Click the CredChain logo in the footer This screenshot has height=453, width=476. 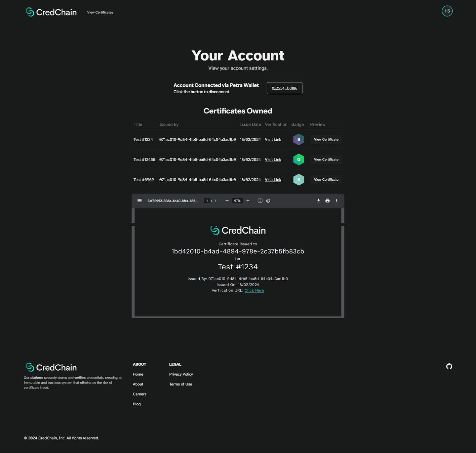pos(51,367)
